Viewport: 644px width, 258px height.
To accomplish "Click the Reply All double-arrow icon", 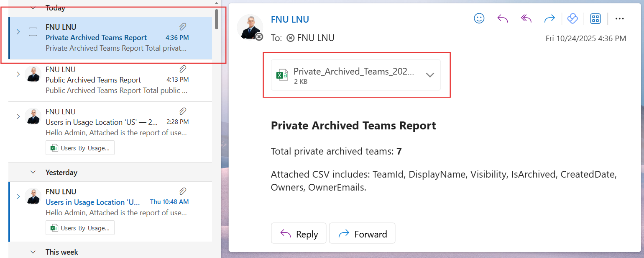I will 526,18.
